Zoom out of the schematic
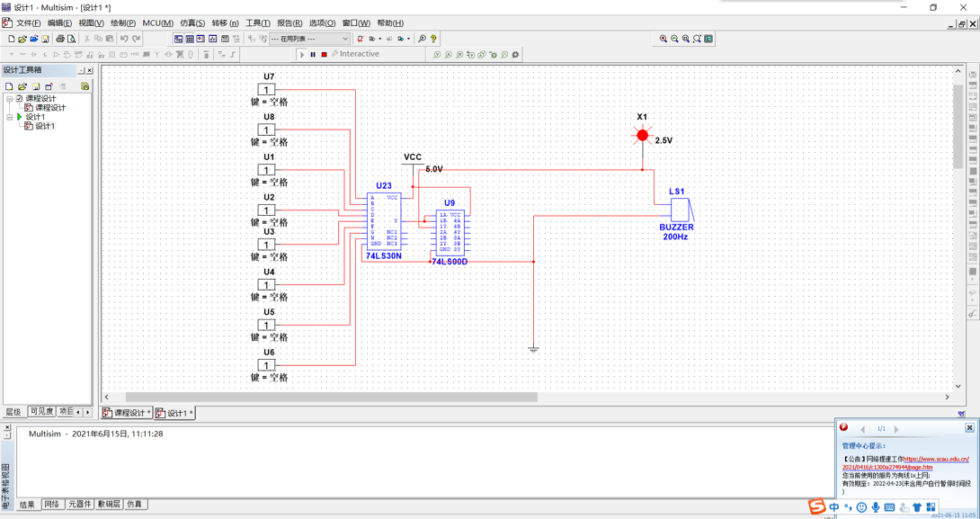The width and height of the screenshot is (980, 519). point(674,39)
